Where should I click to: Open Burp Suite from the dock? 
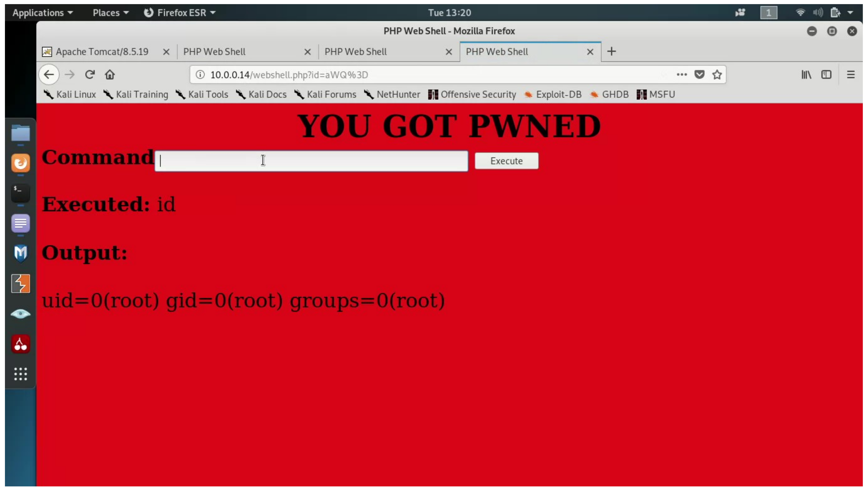click(x=21, y=284)
